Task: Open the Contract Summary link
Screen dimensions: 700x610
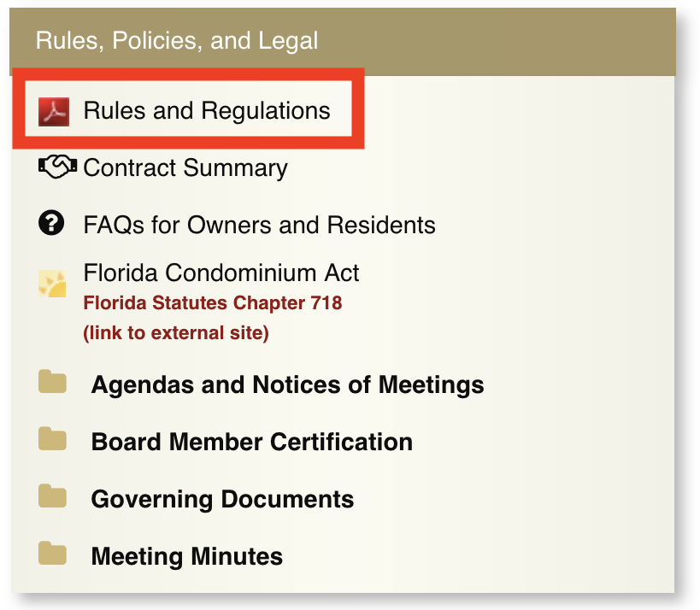Action: pos(185,168)
